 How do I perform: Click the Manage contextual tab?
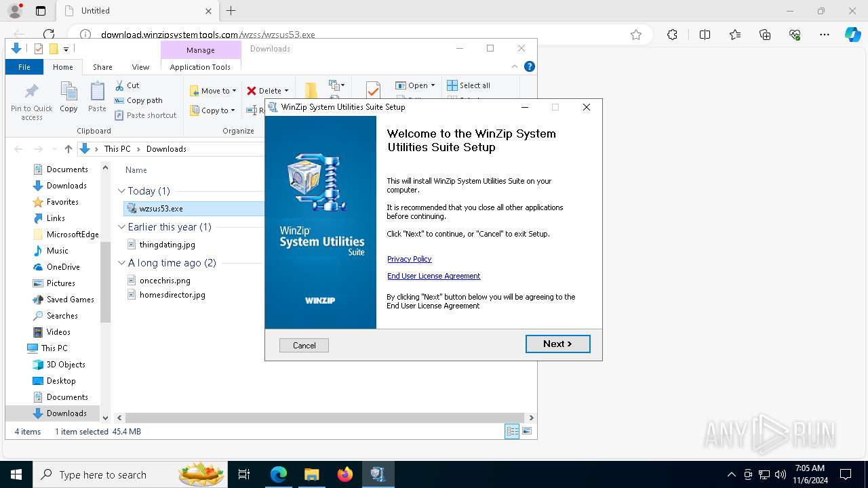pyautogui.click(x=201, y=50)
